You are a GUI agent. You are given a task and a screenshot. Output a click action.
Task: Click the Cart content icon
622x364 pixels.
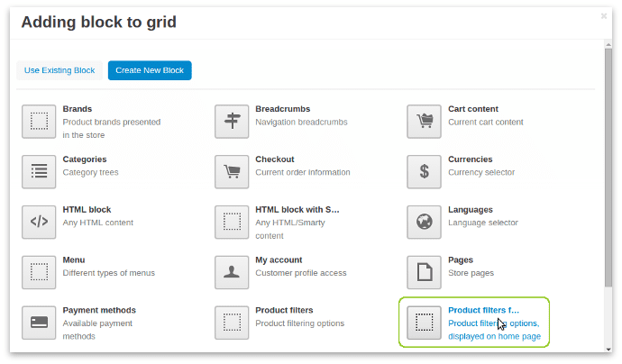point(425,121)
